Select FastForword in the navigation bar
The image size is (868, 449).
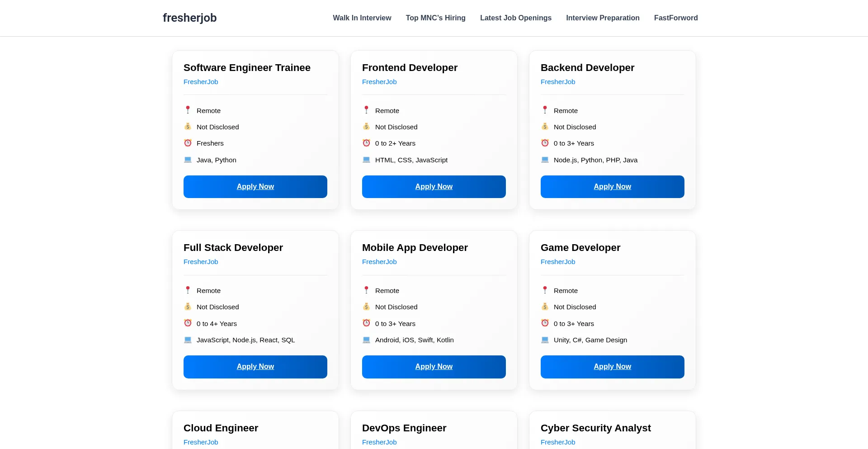click(676, 18)
